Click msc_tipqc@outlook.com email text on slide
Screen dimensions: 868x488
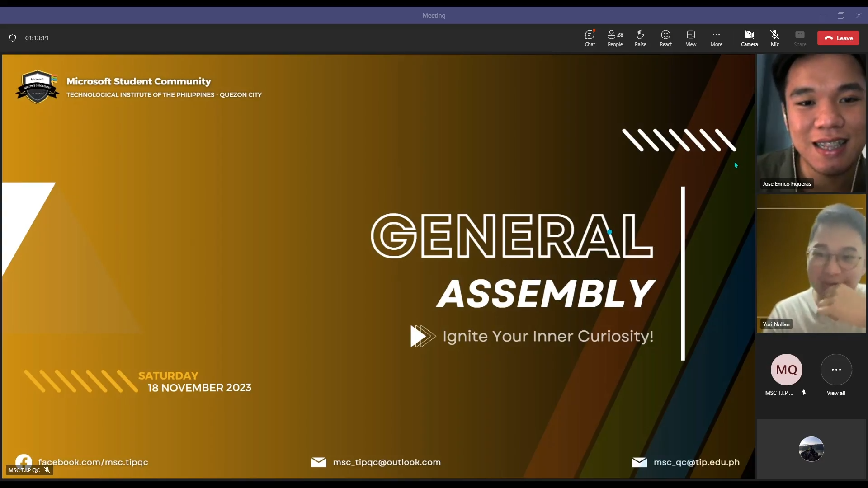pyautogui.click(x=387, y=462)
